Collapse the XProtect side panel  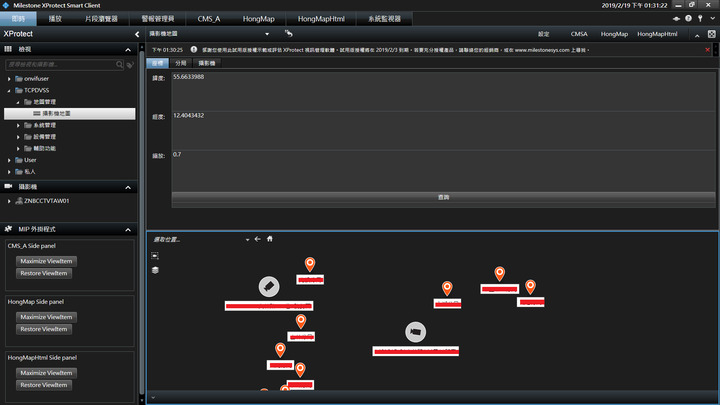click(137, 34)
